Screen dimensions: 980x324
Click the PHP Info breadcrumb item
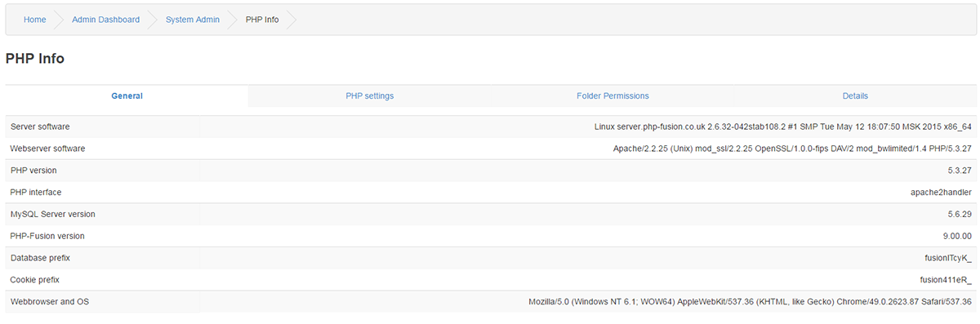(261, 20)
